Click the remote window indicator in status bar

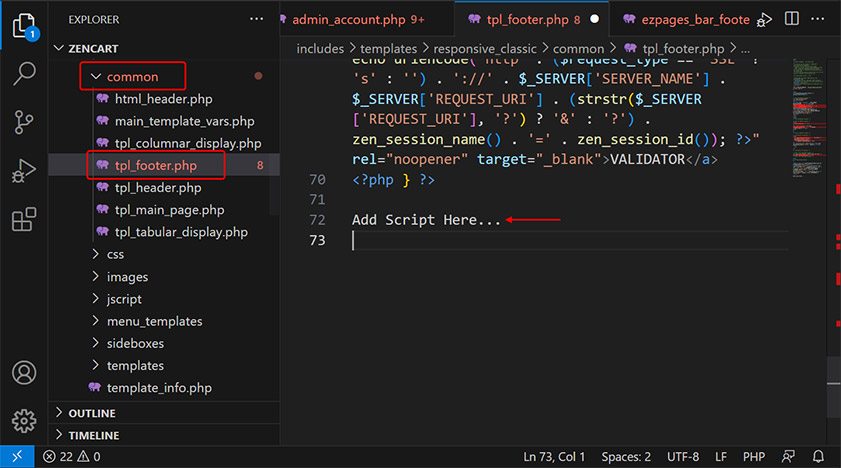pyautogui.click(x=17, y=457)
